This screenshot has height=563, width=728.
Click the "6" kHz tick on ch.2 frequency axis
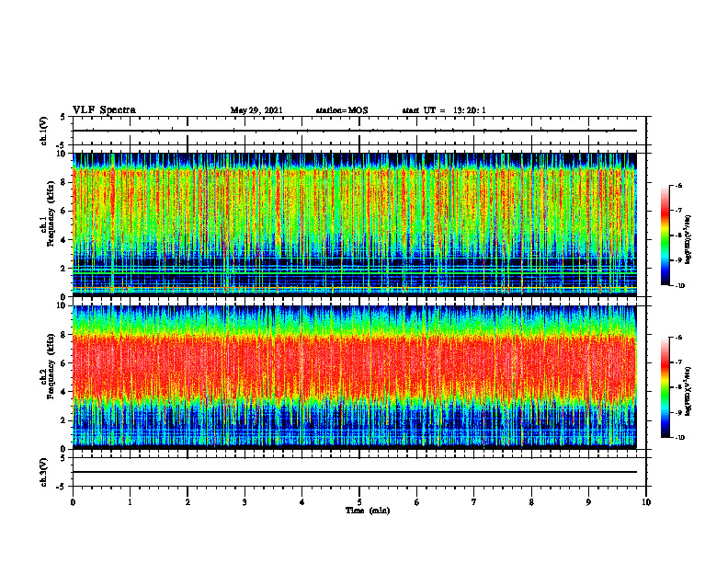tap(63, 363)
